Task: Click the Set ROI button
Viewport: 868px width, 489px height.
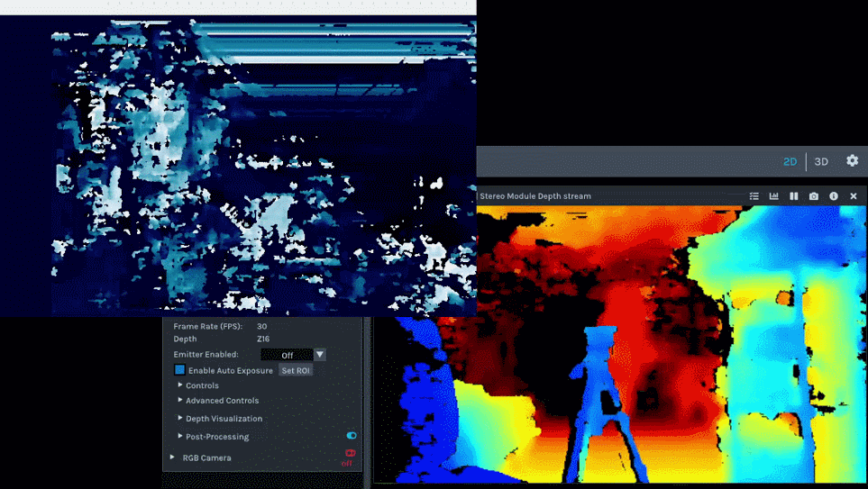Action: (295, 370)
